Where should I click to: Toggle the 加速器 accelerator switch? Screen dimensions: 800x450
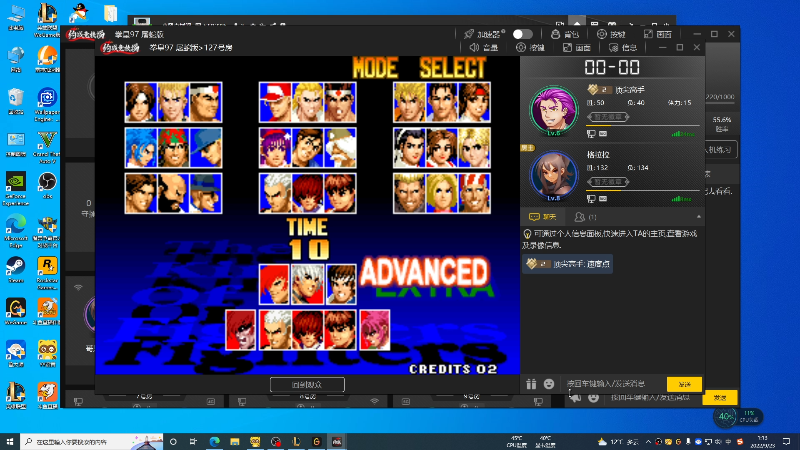pos(522,34)
